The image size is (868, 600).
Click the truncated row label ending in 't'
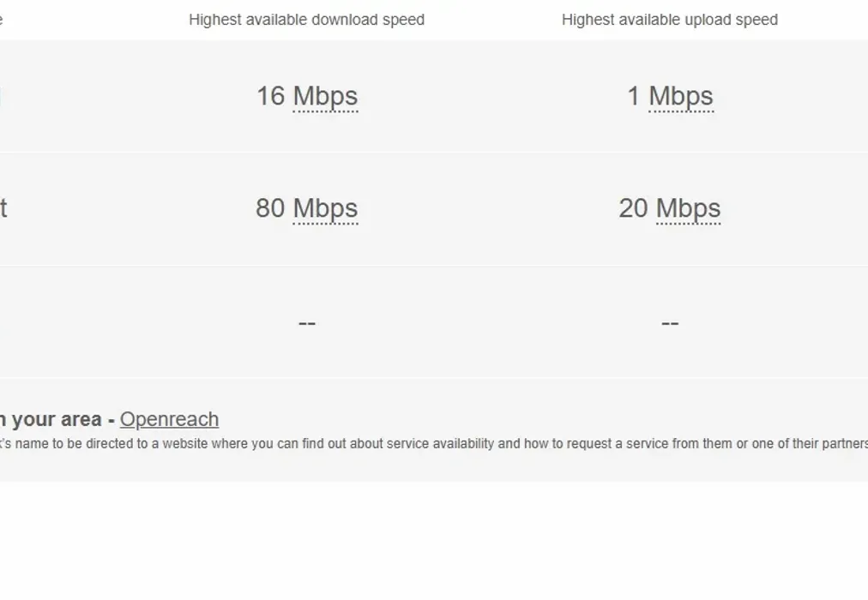(4, 208)
